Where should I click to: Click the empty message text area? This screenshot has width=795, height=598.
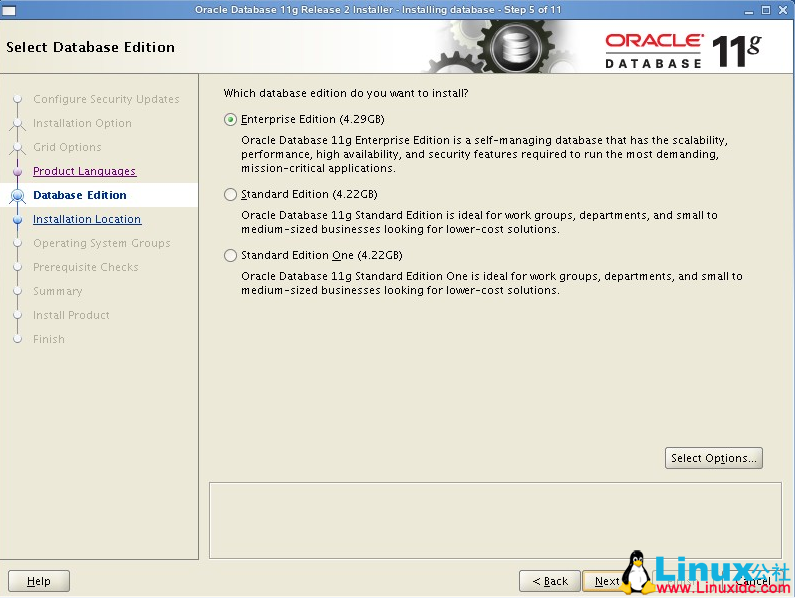495,520
